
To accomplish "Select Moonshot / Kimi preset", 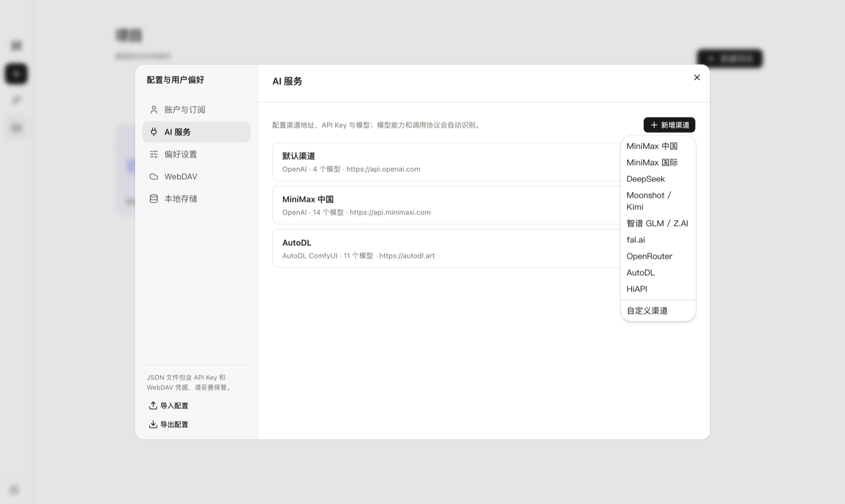I will tap(658, 201).
